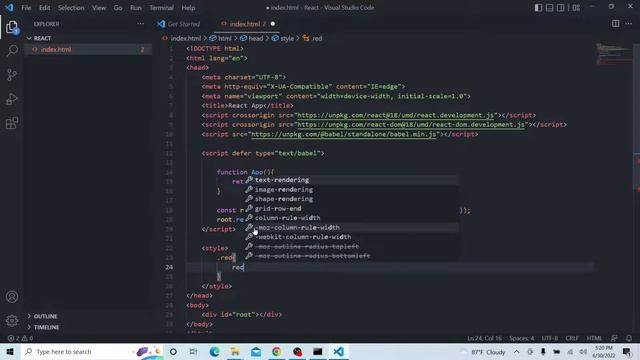Open the Go menu
Image resolution: width=640 pixels, height=360 pixels.
point(118,8)
